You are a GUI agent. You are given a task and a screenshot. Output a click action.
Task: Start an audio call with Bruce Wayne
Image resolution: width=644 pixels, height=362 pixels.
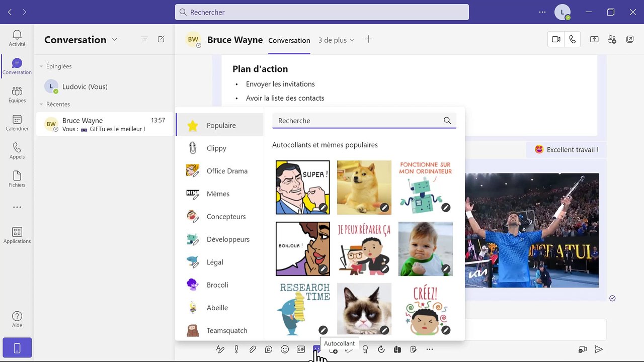click(x=573, y=39)
